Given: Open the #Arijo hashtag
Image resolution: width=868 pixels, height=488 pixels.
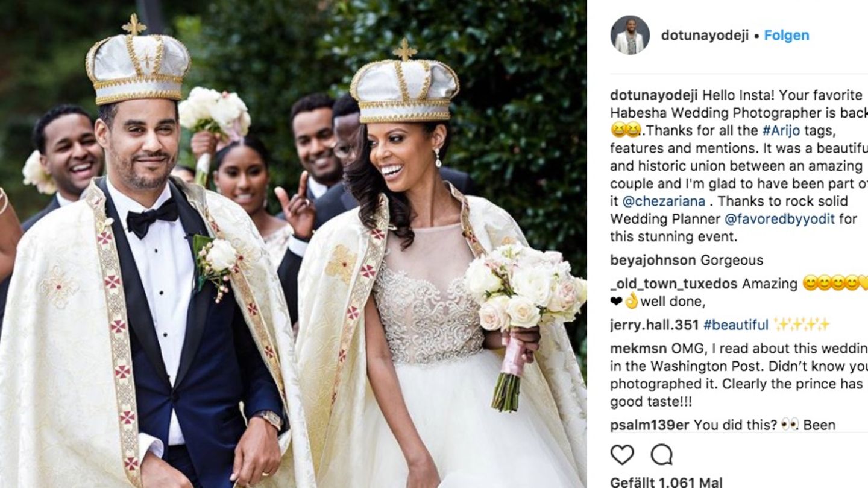Looking at the screenshot, I should [781, 130].
